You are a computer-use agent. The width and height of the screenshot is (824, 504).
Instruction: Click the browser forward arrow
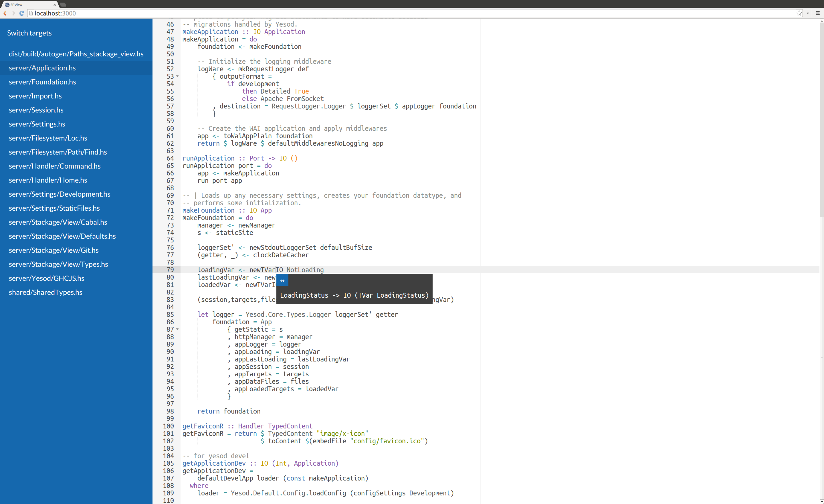click(x=13, y=13)
